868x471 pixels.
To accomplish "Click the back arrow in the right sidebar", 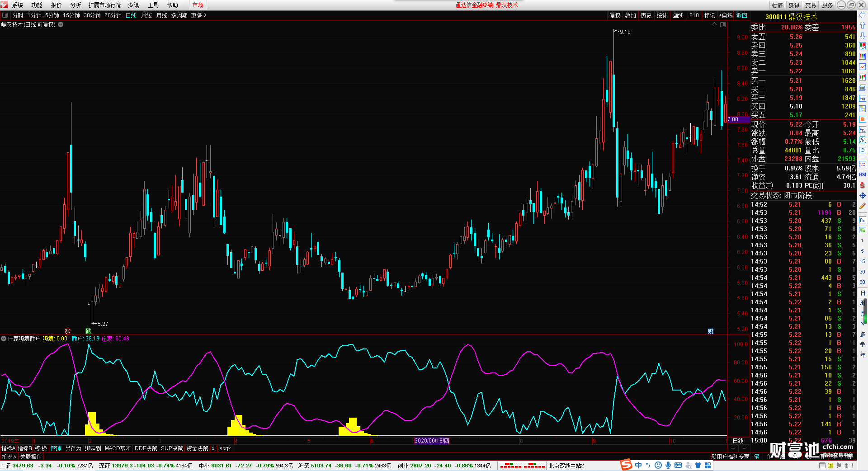I will pos(863,15).
